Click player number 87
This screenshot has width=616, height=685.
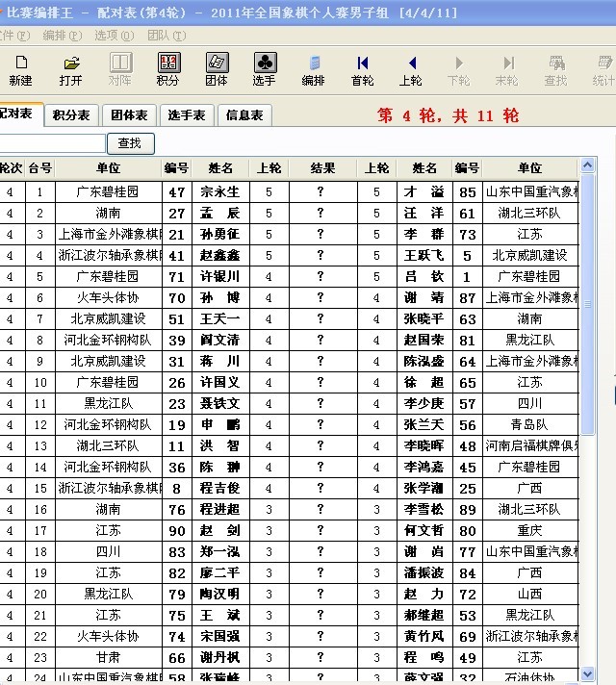tap(468, 298)
